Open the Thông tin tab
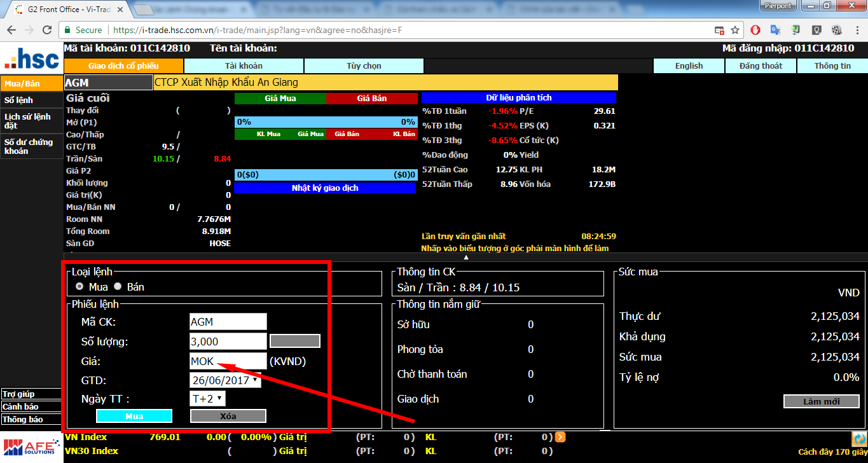This screenshot has height=463, width=868. click(x=832, y=66)
